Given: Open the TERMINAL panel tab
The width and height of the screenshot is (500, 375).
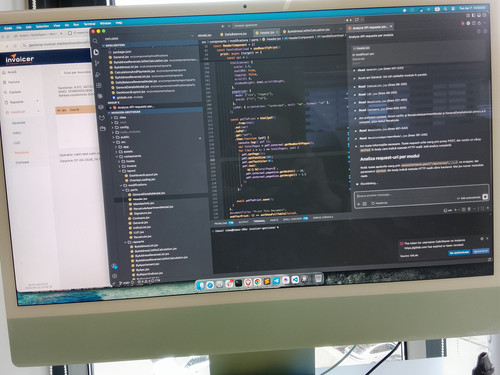Looking at the screenshot, I should (x=259, y=221).
